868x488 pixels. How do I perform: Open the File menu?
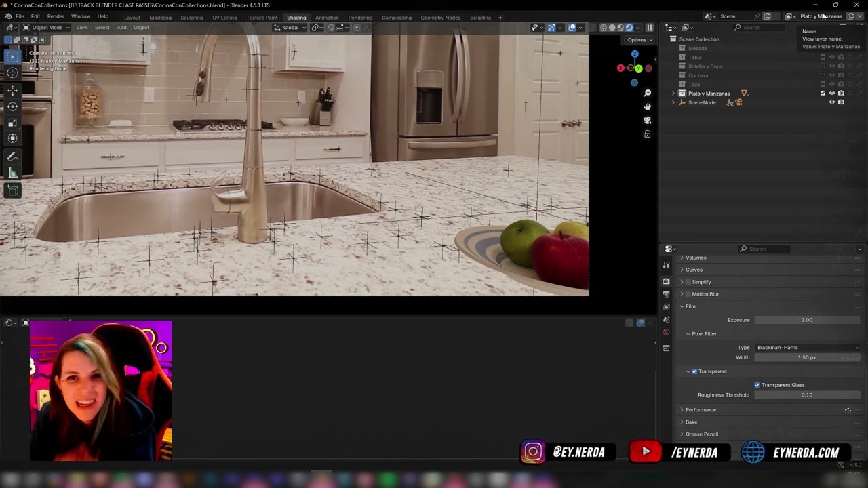tap(20, 16)
